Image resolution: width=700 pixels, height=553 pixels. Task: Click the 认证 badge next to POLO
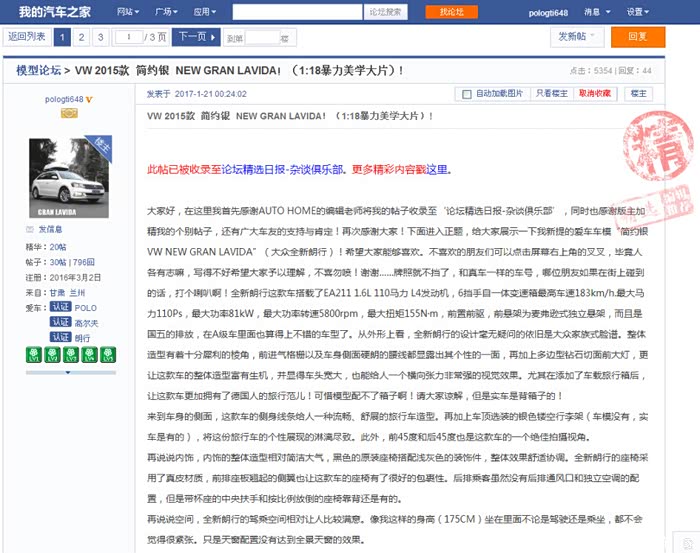coord(61,308)
